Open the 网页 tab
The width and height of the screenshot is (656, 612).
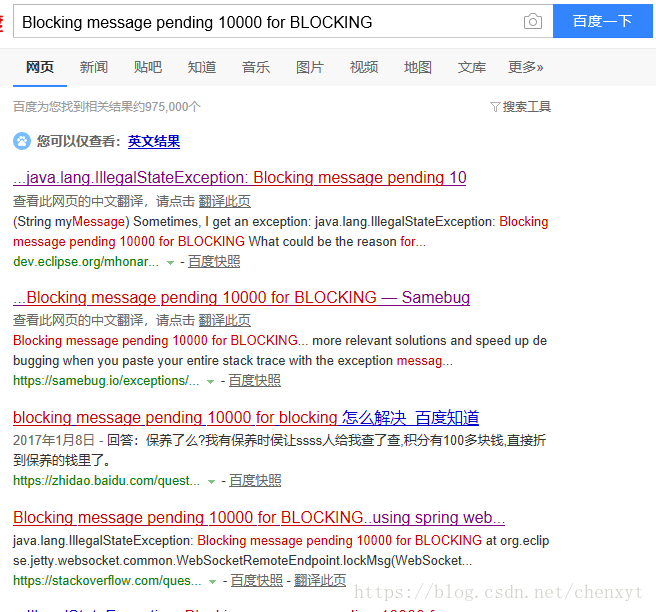pos(40,67)
